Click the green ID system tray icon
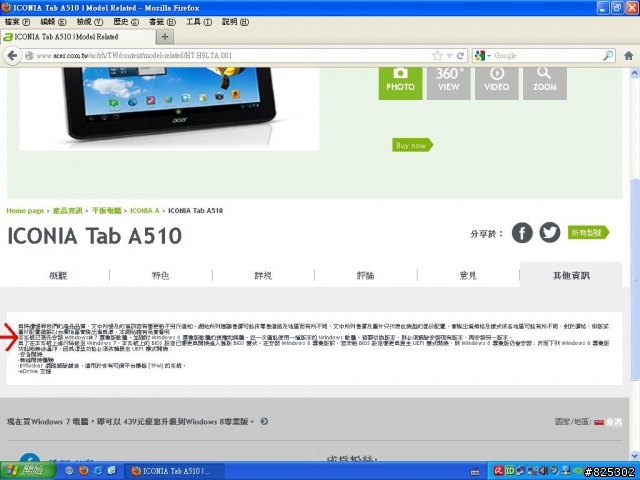Viewport: 640px width, 480px height. (x=510, y=471)
